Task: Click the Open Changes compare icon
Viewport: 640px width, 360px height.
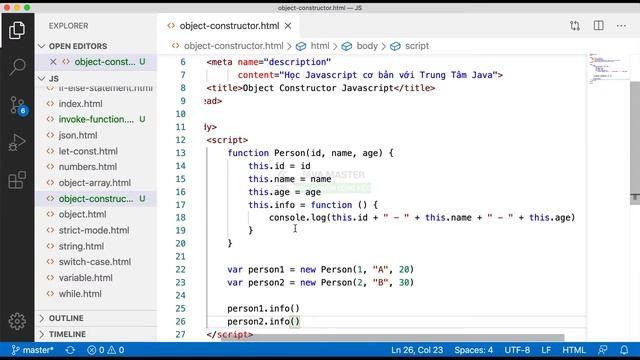Action: (575, 26)
